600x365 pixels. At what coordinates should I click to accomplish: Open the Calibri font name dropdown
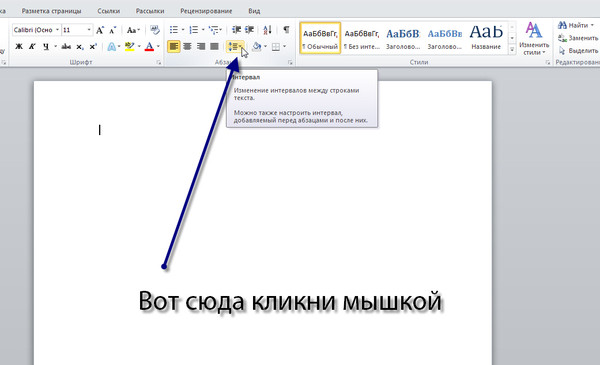57,30
